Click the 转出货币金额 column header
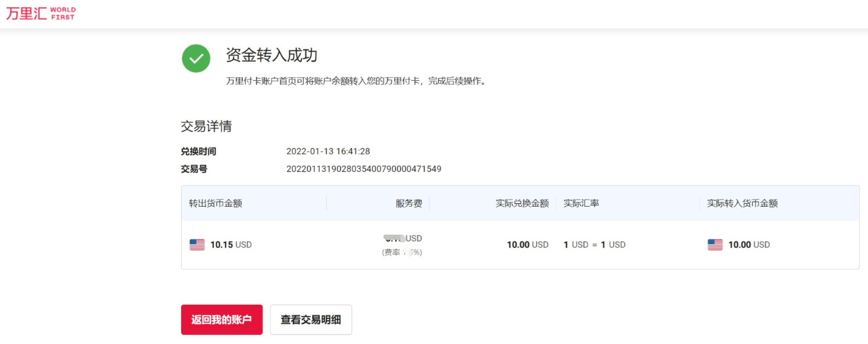The image size is (868, 344). tap(215, 203)
